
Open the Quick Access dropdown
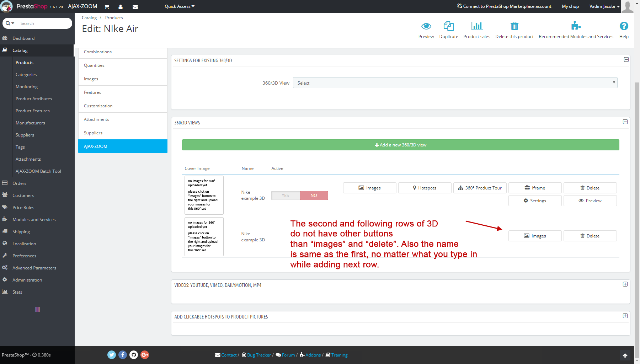point(180,6)
